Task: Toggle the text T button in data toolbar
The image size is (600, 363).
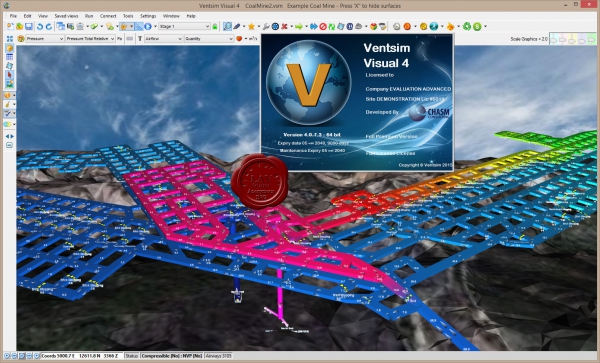Action: tap(140, 39)
